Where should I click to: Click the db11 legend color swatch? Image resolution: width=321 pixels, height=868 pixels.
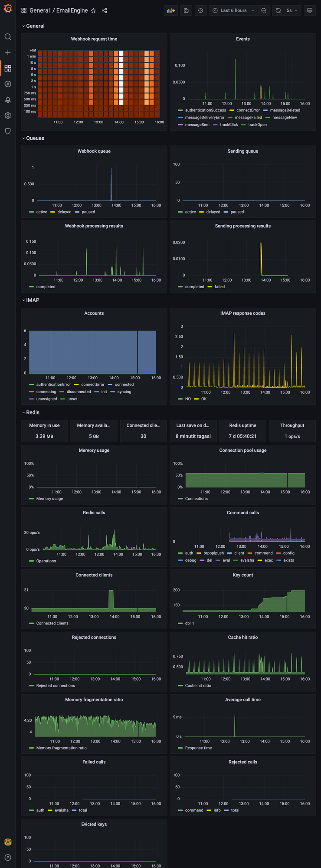[180, 623]
